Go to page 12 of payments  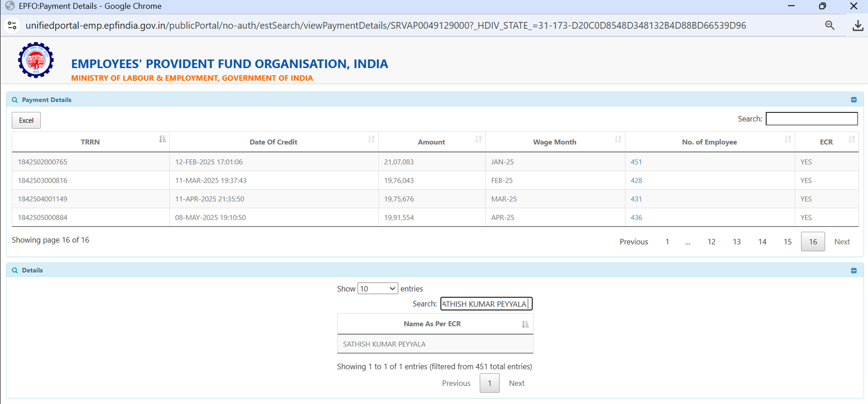tap(711, 242)
